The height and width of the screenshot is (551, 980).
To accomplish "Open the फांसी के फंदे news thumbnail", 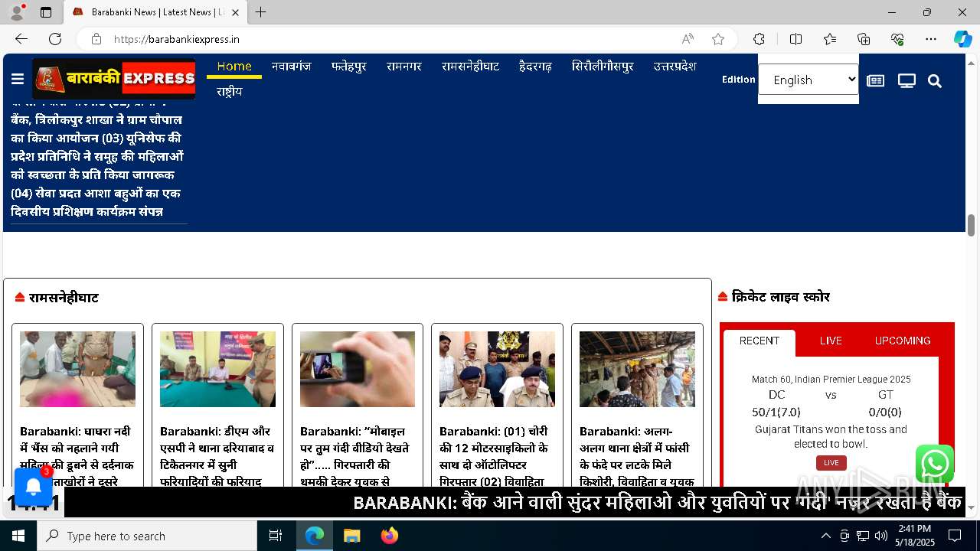I will point(637,369).
